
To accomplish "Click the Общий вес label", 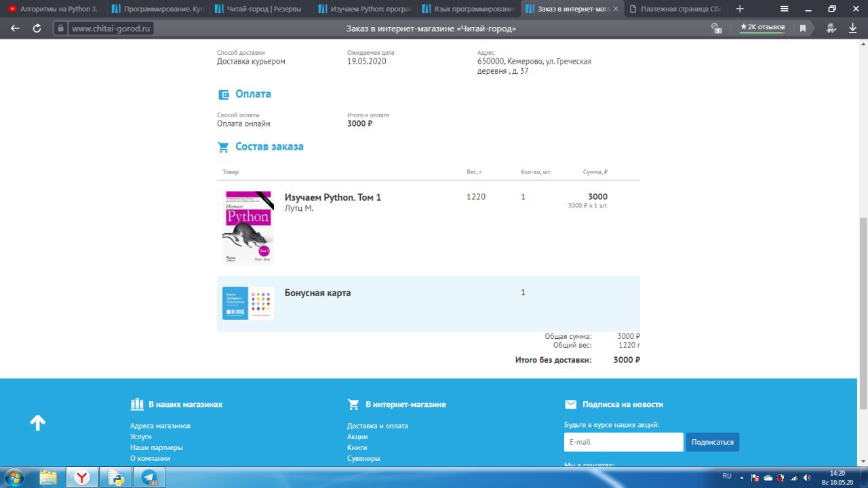I will pyautogui.click(x=572, y=345).
